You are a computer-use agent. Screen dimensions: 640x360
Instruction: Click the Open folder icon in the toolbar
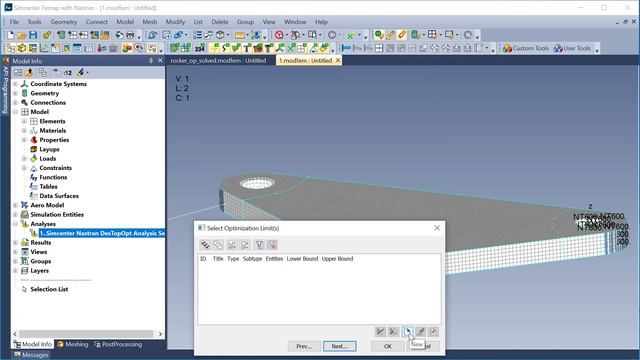click(x=22, y=35)
